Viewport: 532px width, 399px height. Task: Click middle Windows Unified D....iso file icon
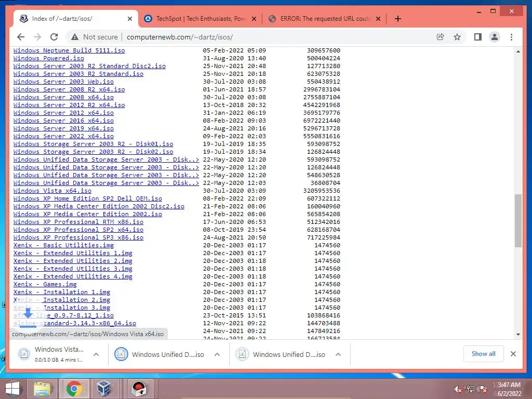(121, 354)
